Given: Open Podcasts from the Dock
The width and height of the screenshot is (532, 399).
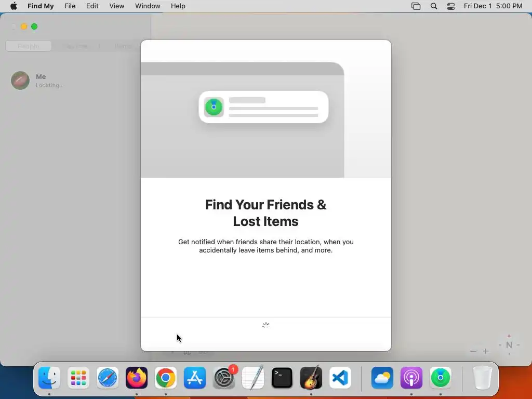Looking at the screenshot, I should tap(411, 378).
